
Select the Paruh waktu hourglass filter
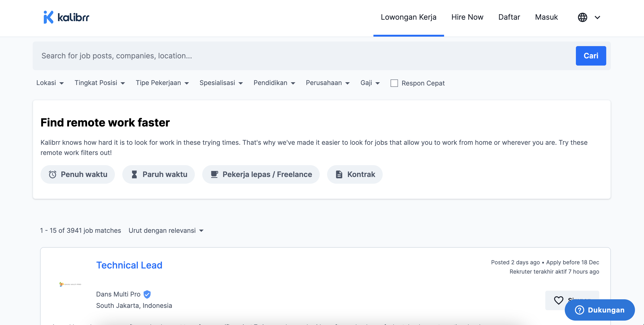(x=158, y=174)
